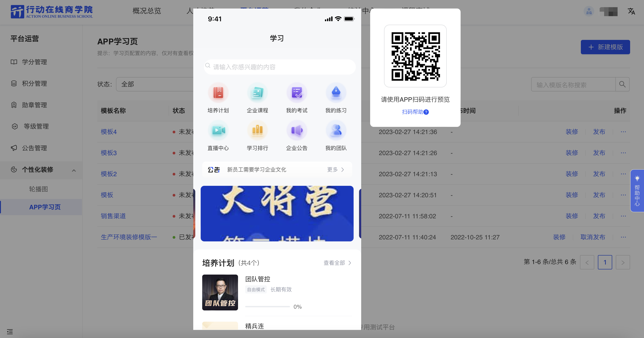This screenshot has height=338, width=644.
Task: Collapse sidebar using bottom-left menu icon
Action: tap(10, 331)
